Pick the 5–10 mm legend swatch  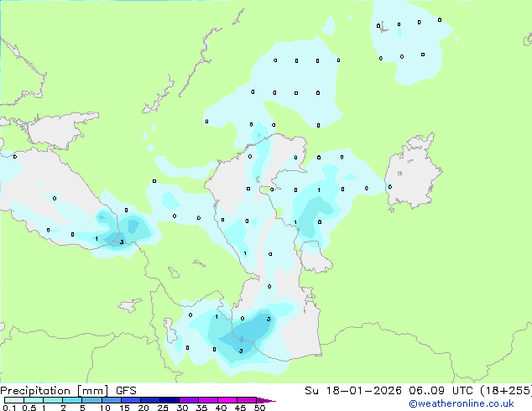pyautogui.click(x=91, y=400)
